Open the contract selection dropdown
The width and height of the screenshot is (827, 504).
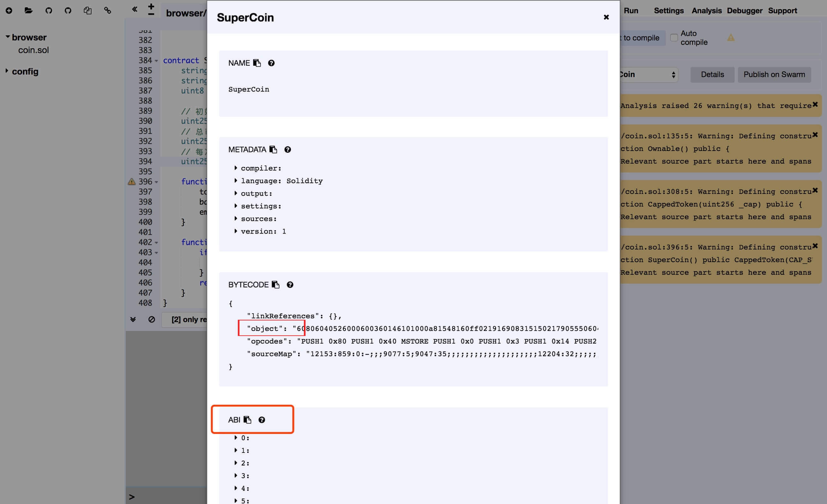[x=648, y=75]
